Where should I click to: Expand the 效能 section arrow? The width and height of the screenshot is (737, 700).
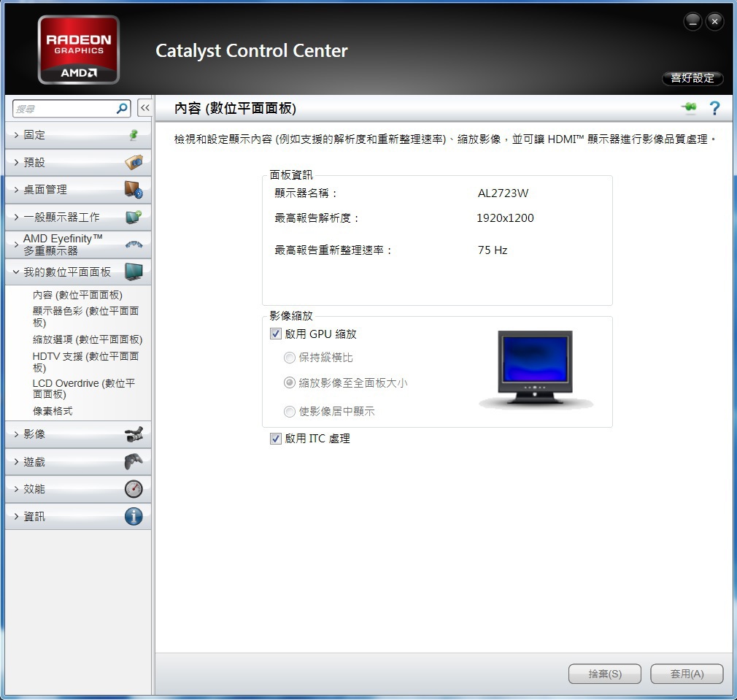point(17,489)
